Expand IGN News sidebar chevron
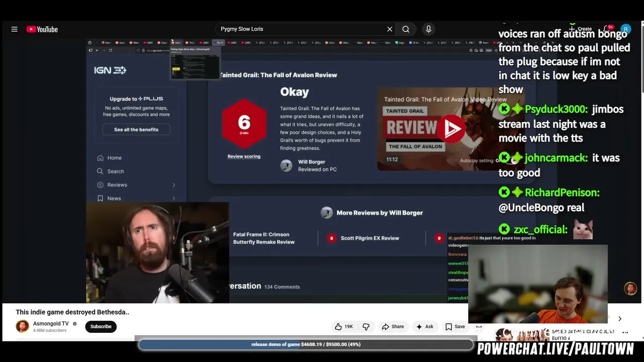The image size is (644, 362). tap(174, 199)
